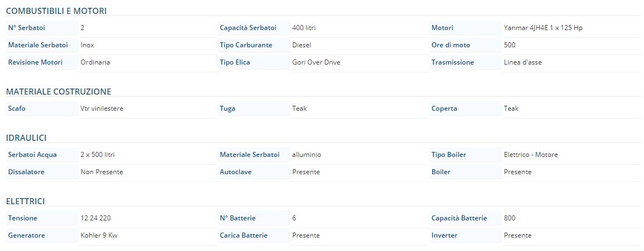Viewport: 644px width, 251px height.
Task: Click the Idraulici section title
Action: (26, 138)
